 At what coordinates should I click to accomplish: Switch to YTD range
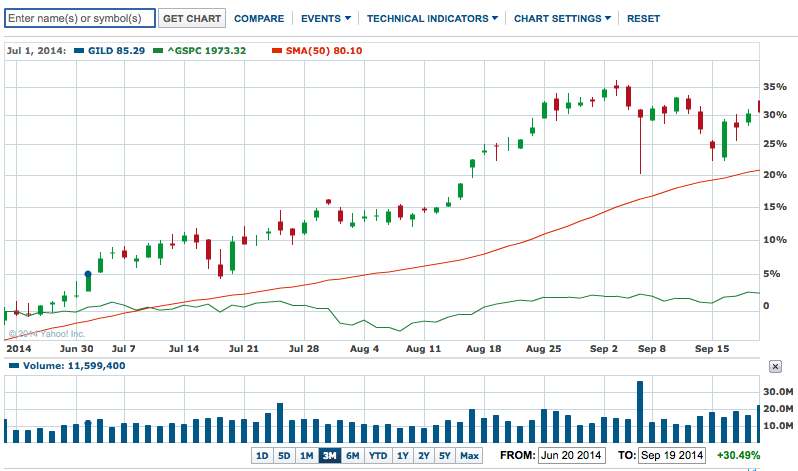pyautogui.click(x=378, y=456)
